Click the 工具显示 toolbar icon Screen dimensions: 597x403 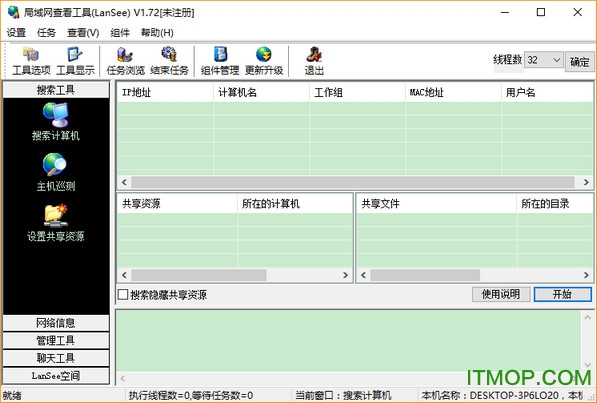(75, 61)
